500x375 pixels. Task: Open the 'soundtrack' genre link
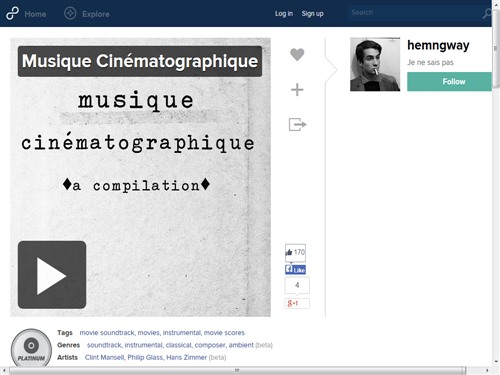pos(104,345)
